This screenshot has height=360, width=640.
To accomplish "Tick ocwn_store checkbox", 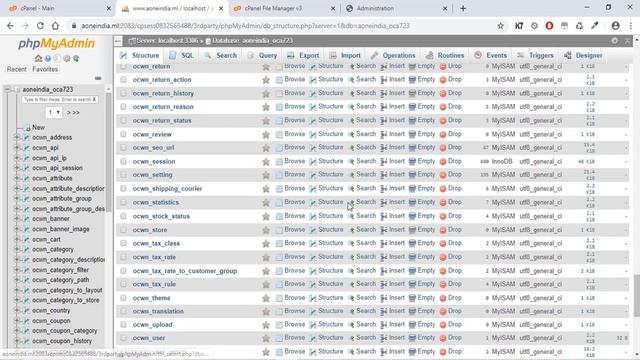I will coord(123,230).
